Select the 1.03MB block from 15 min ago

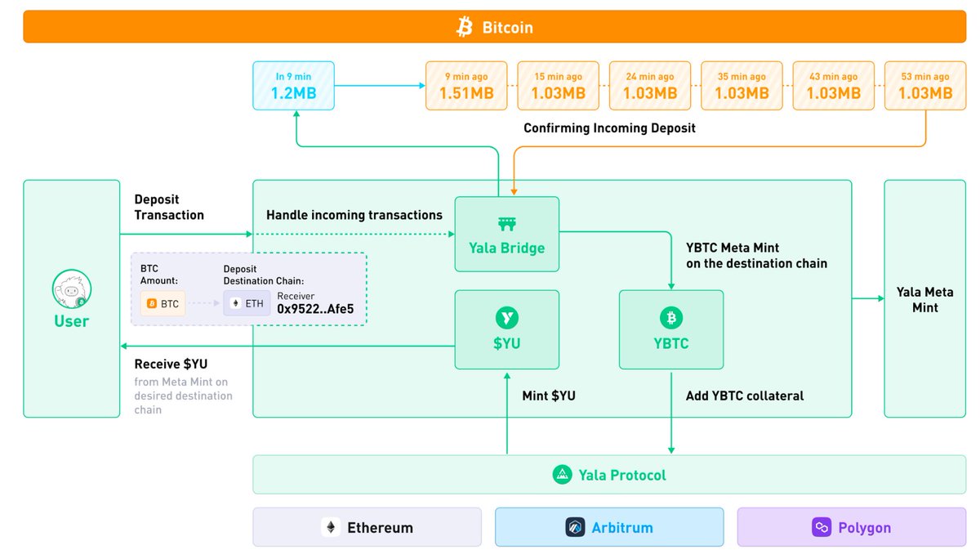[x=559, y=86]
